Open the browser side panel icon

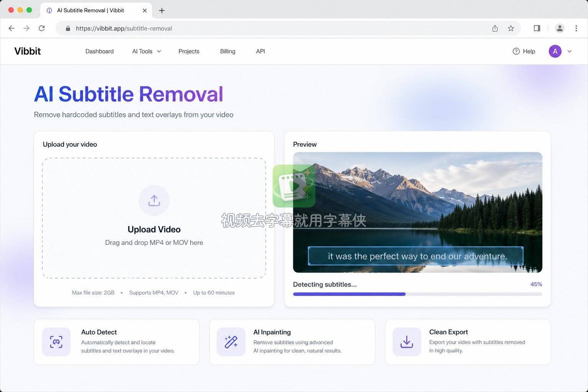click(537, 28)
